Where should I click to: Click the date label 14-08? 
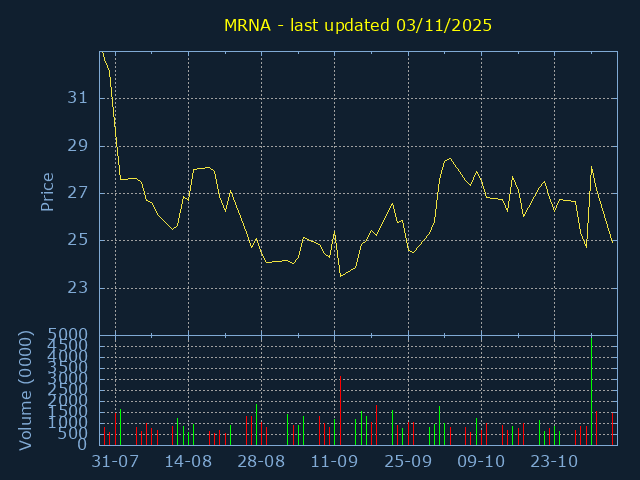(188, 462)
